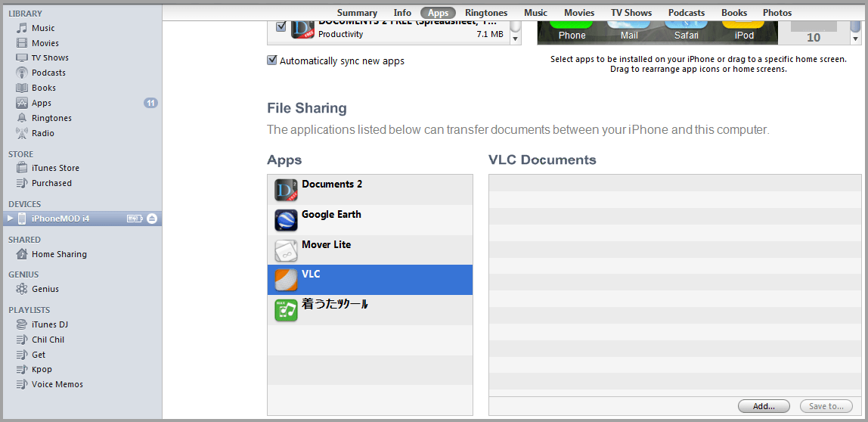This screenshot has width=868, height=422.
Task: Switch to the Info tab
Action: click(x=402, y=13)
